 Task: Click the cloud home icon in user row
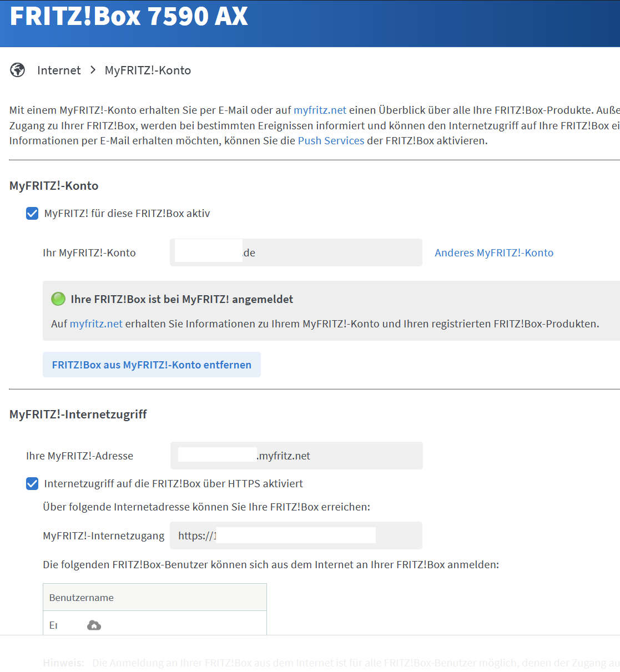(x=94, y=625)
